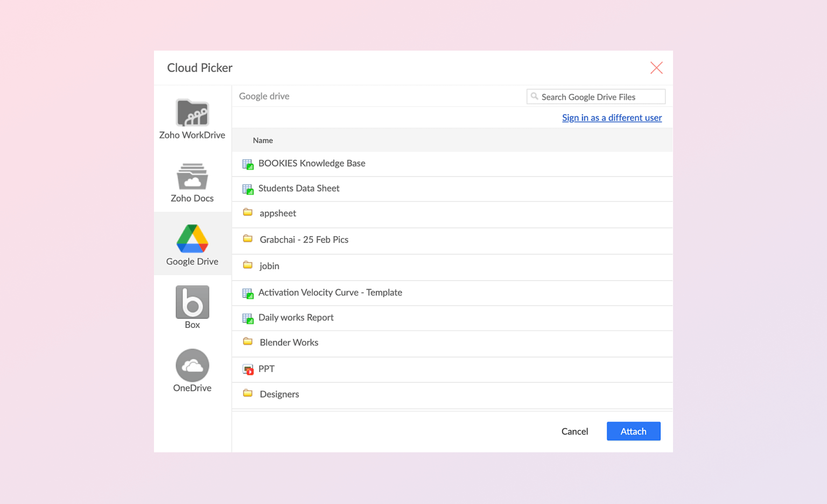Focus the Search Google Drive Files field

596,96
